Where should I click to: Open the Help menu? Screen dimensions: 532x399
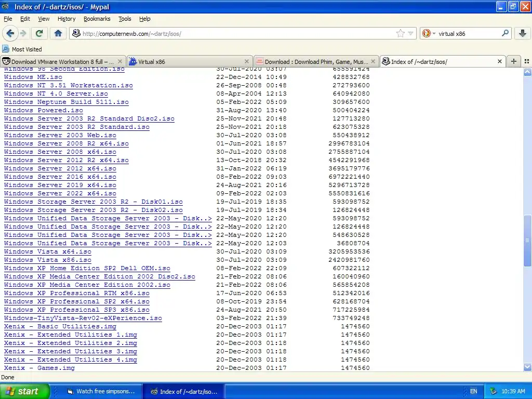(x=145, y=19)
